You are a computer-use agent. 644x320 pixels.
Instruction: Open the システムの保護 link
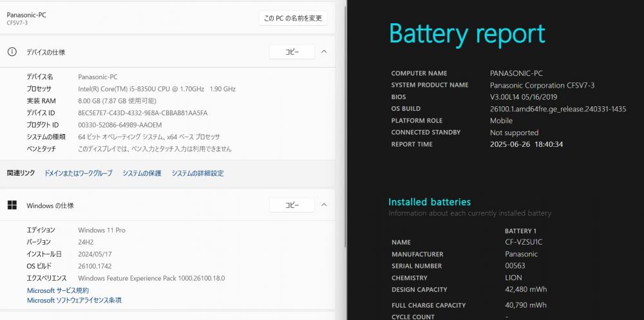tap(142, 173)
